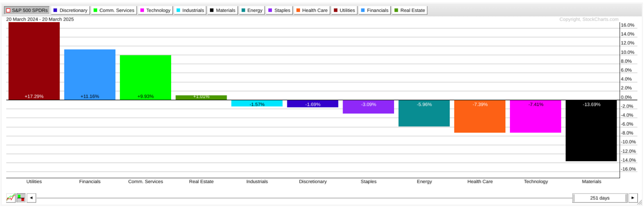Click the Real Estate legend button
Viewport: 644px width, 207px height.
(410, 10)
